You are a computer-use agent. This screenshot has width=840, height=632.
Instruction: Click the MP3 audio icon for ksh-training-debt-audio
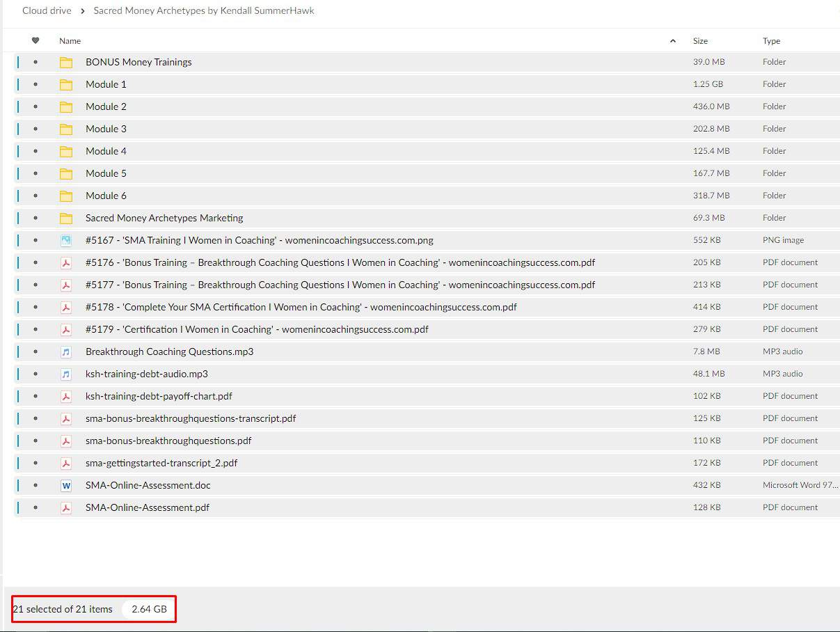point(66,374)
